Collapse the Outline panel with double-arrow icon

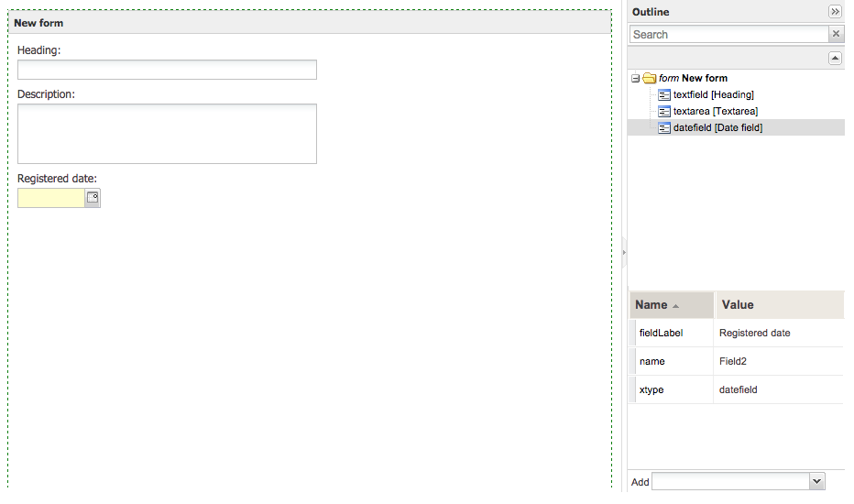coord(835,12)
